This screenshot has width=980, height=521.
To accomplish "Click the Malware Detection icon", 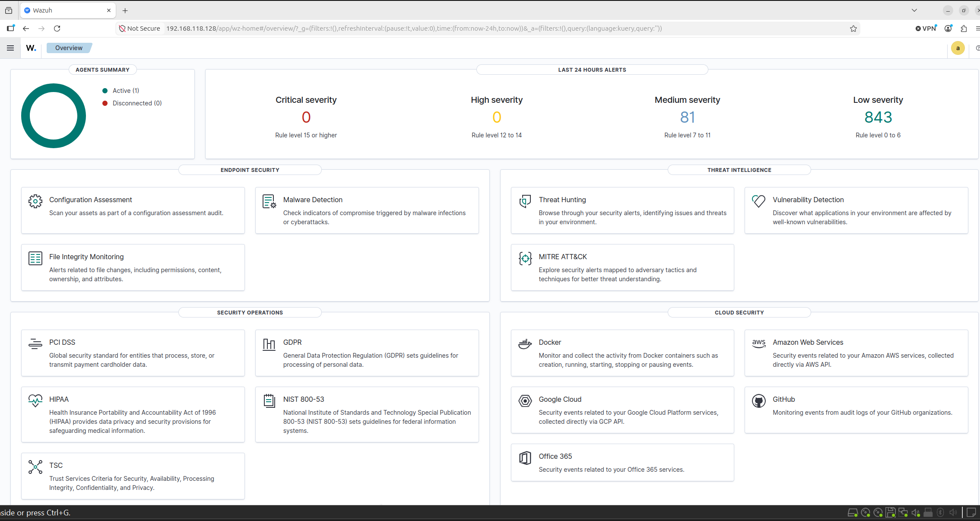I will [269, 201].
